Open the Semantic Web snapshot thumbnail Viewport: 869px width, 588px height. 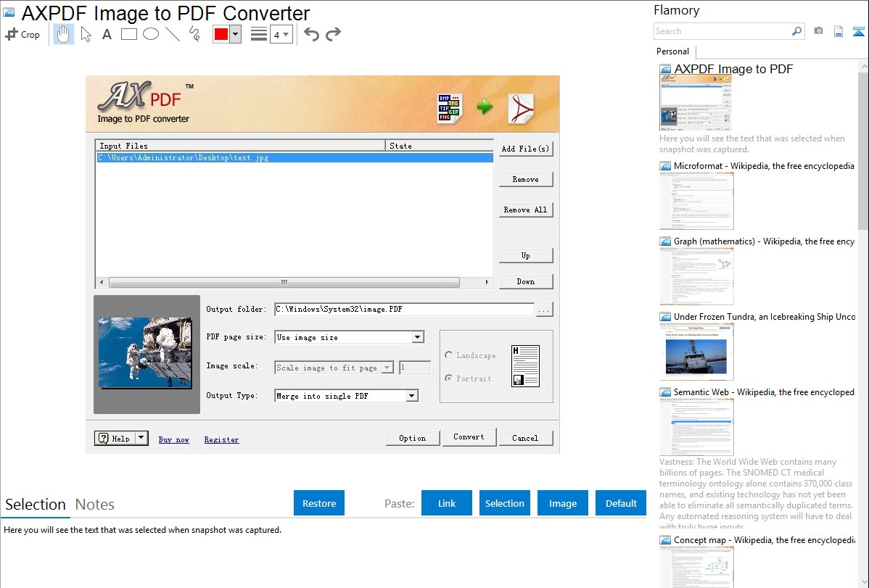(696, 427)
